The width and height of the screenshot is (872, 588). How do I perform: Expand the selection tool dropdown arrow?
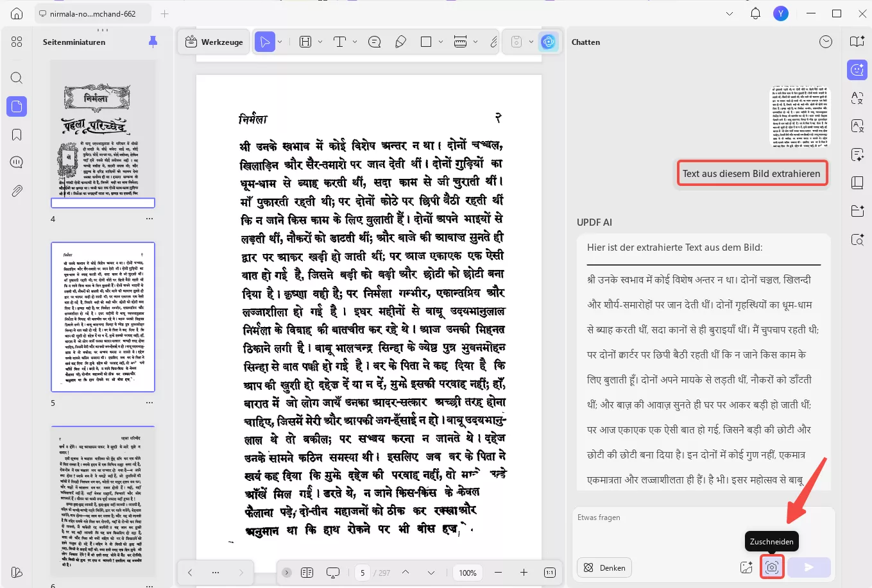(x=280, y=42)
